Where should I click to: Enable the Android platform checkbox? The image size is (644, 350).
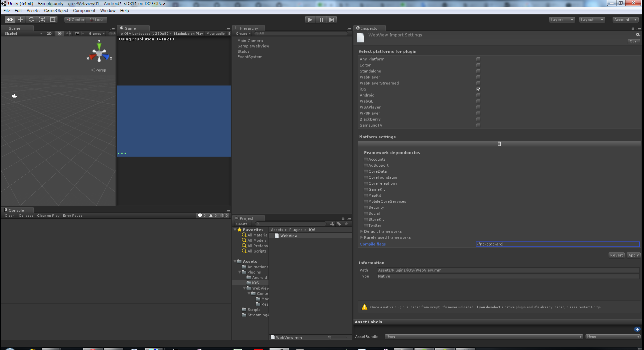[x=478, y=95]
